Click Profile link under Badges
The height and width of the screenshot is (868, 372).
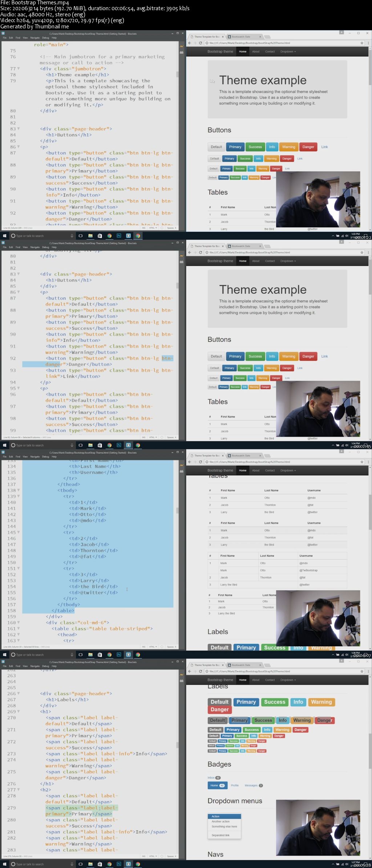point(235,785)
